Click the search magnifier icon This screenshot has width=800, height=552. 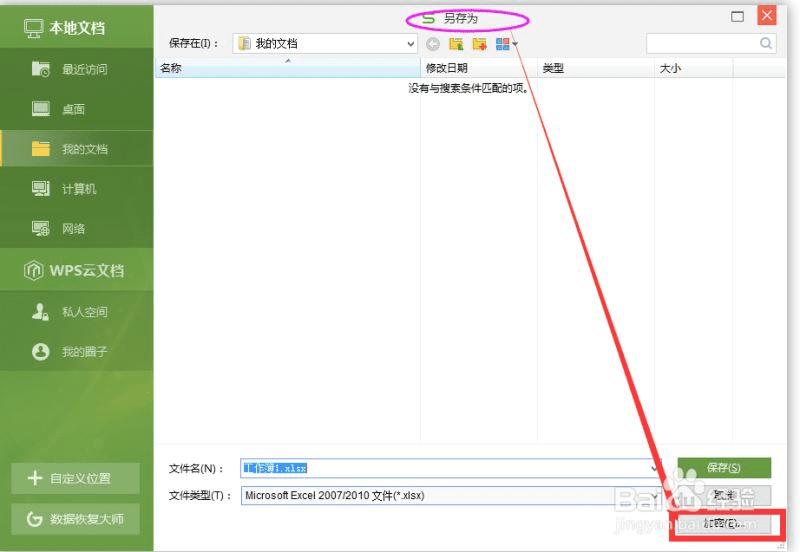pos(766,43)
